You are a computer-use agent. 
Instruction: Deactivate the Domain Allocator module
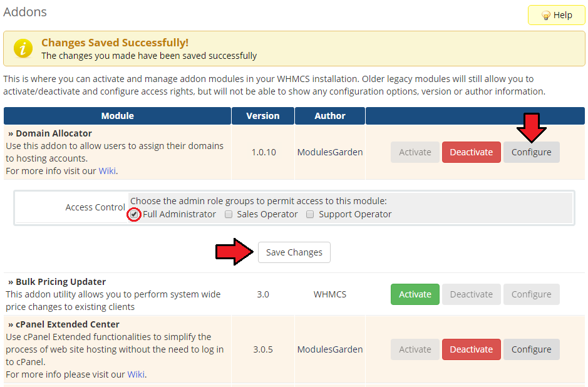point(472,152)
